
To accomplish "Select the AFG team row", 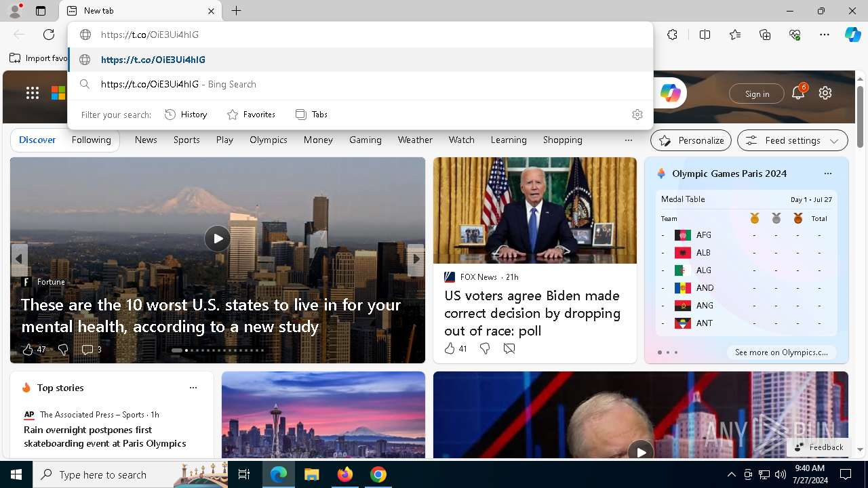I will tap(746, 235).
